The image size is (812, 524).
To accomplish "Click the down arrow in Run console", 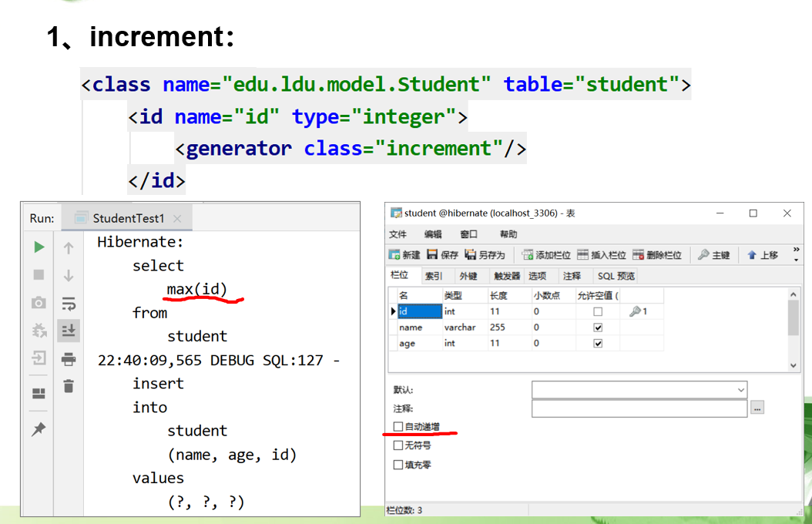I will (x=69, y=275).
